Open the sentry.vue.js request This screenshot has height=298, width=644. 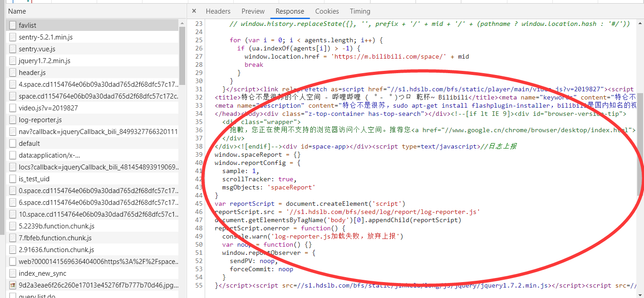tap(37, 49)
